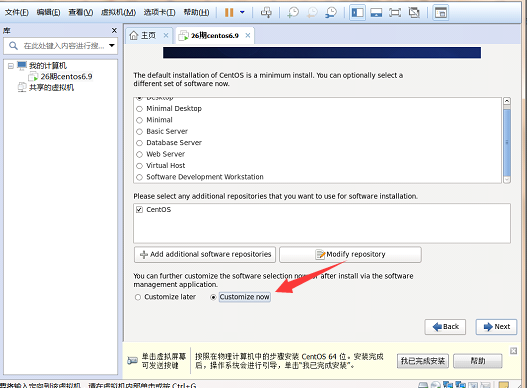Collapse the 我的计算机 tree node
The height and width of the screenshot is (388, 527).
coord(10,66)
